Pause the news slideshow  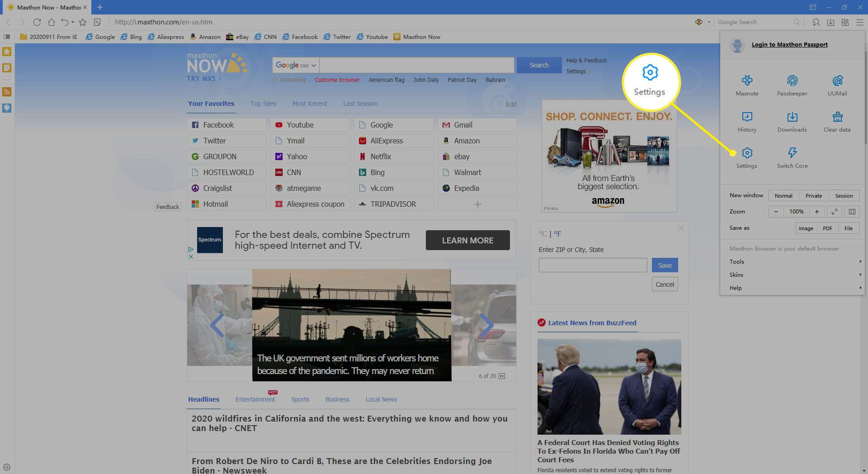(x=502, y=376)
